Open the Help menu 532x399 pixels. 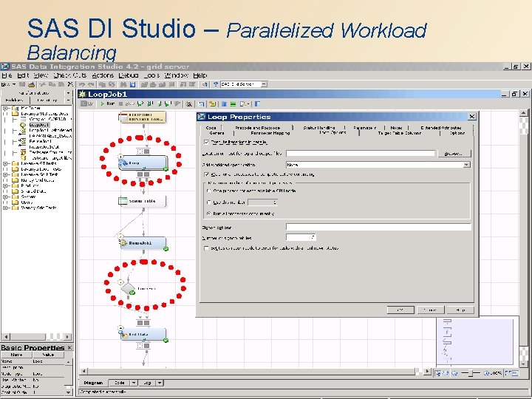pos(199,75)
